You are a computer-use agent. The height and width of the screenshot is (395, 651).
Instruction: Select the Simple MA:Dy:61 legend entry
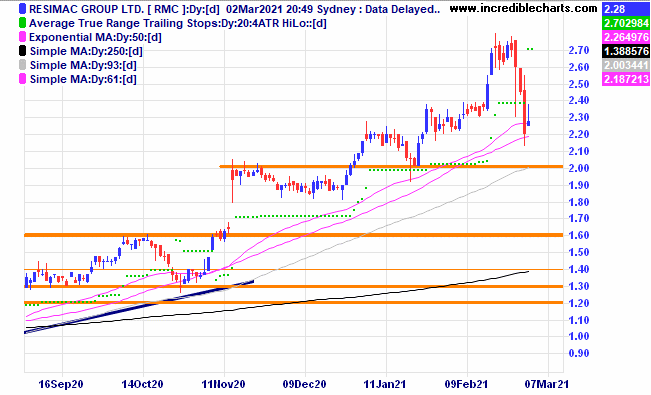(x=83, y=79)
